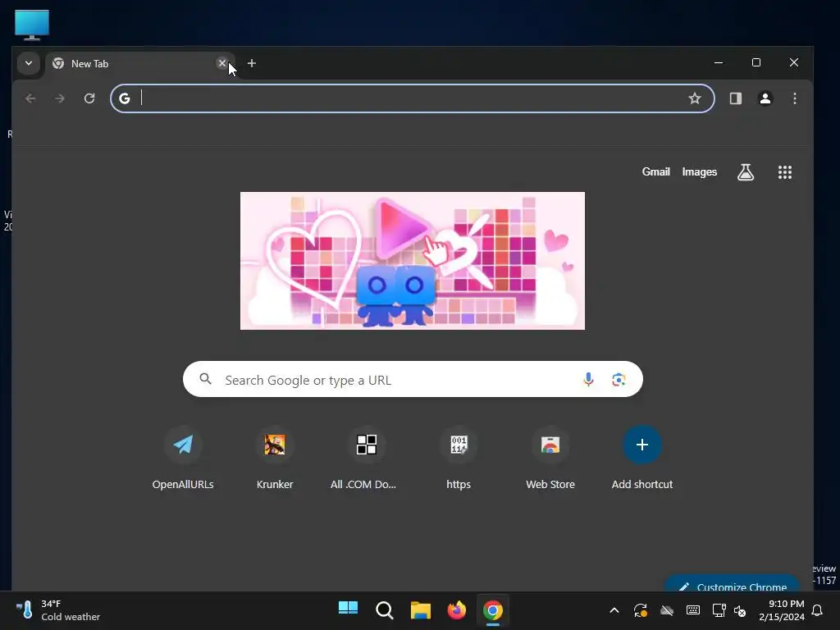Open the sync update tray icon

coord(640,610)
